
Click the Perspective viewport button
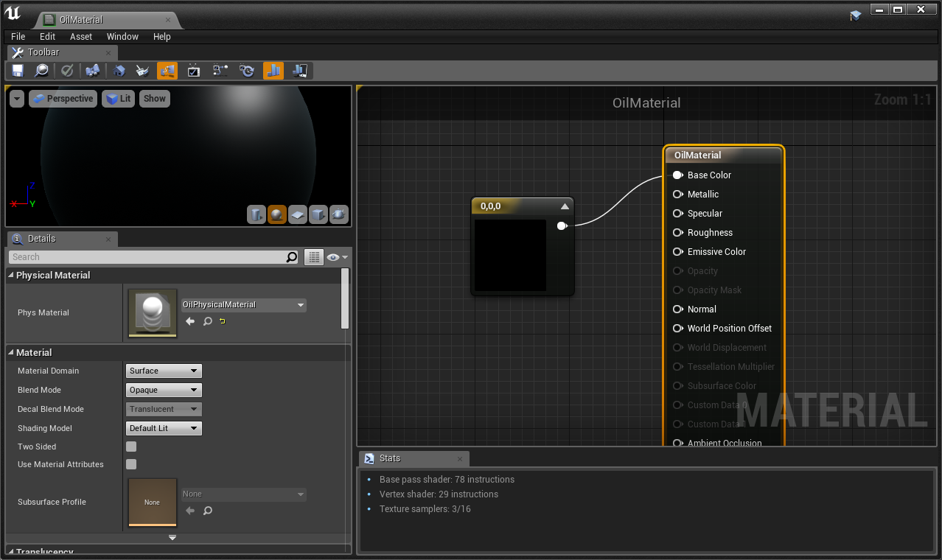click(x=63, y=99)
